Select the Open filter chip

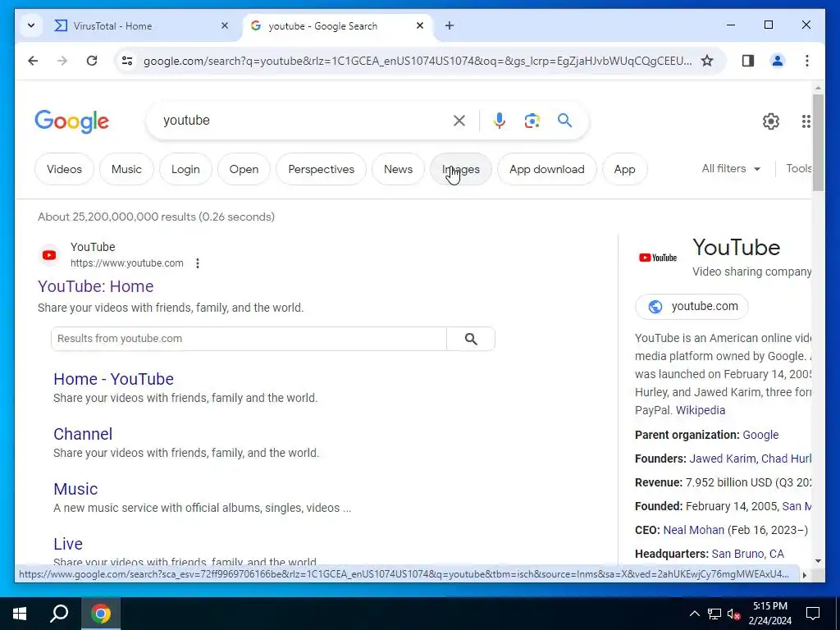click(244, 169)
